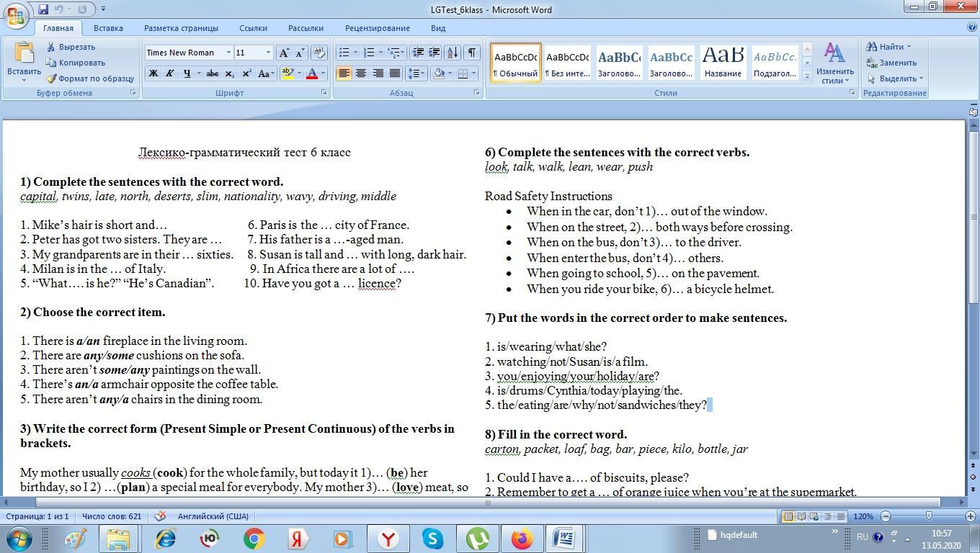
Task: Expand the Find (Найти) dropdown arrow
Action: coord(908,47)
